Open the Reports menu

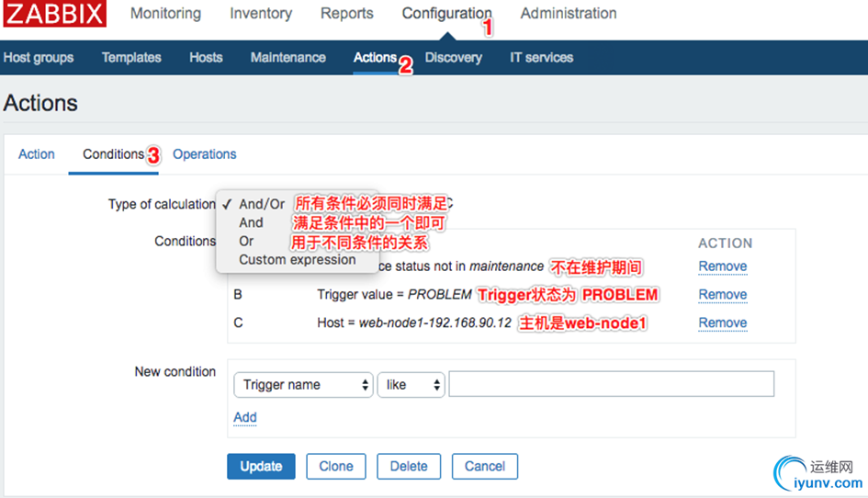[346, 13]
